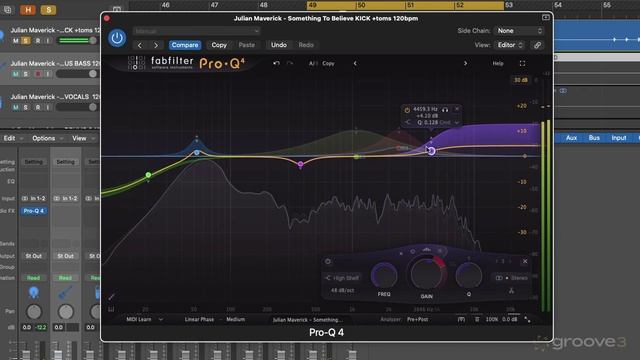The height and width of the screenshot is (360, 640).
Task: Click the Pro-Q 4 insert slot in mixer
Action: tap(34, 211)
